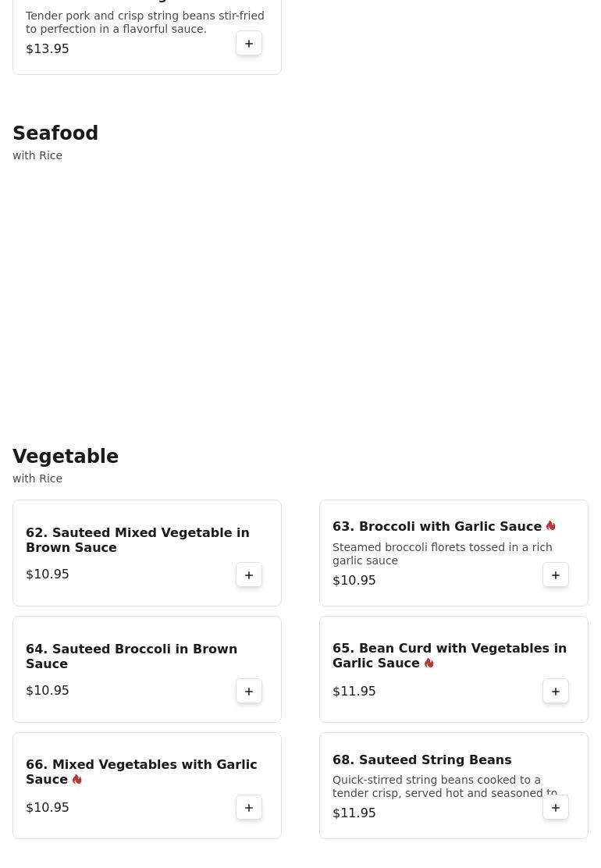The image size is (601, 868).
Task: Open item 66 Mixed Vegetables with Garlic Sauce title
Action: 141,772
